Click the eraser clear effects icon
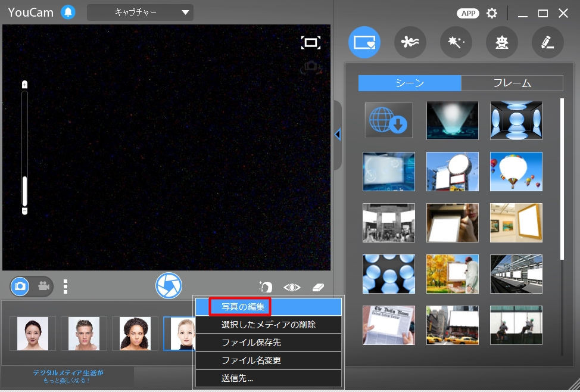This screenshot has width=580, height=392. coord(318,287)
